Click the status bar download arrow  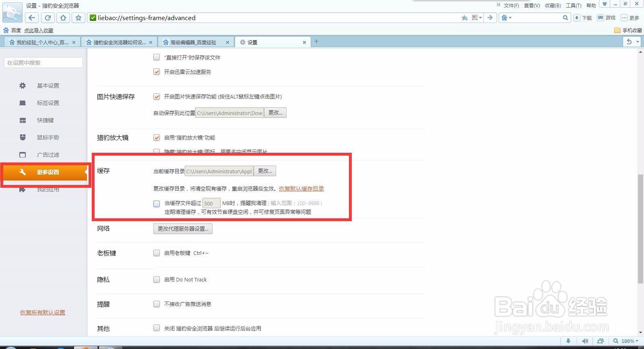(568, 341)
